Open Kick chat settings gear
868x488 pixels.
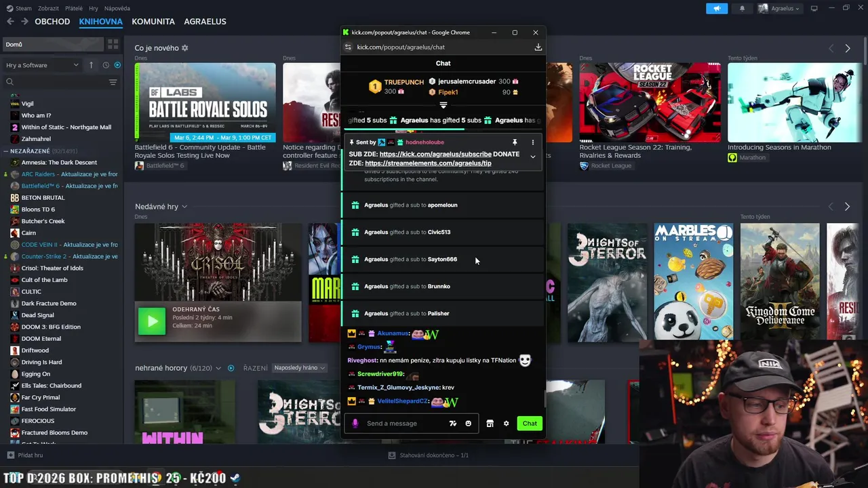[x=506, y=424]
